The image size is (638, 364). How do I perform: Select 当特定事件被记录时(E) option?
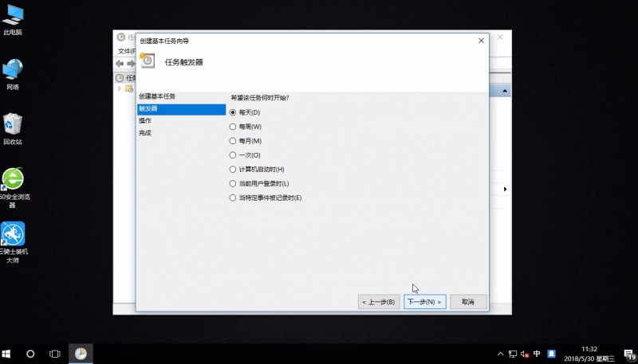[x=266, y=198]
